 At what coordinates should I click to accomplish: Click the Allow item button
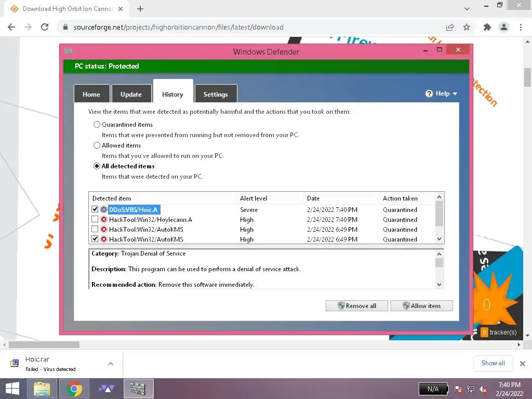[422, 305]
